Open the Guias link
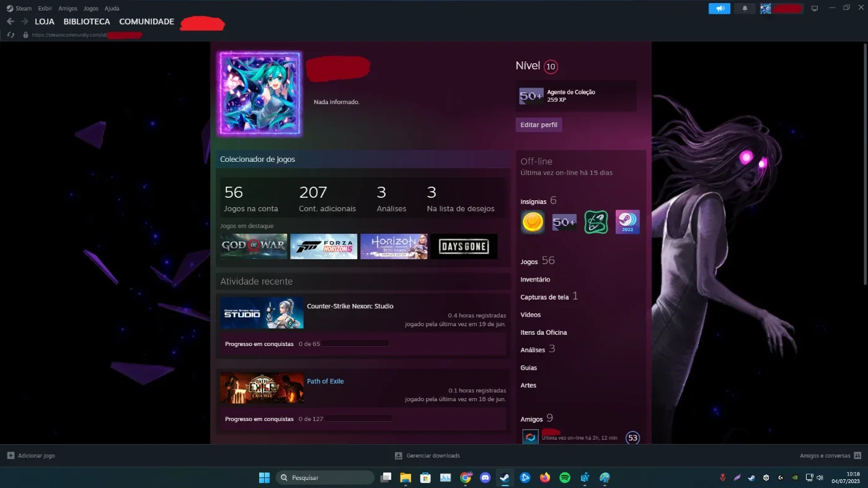The width and height of the screenshot is (868, 488). click(x=529, y=368)
